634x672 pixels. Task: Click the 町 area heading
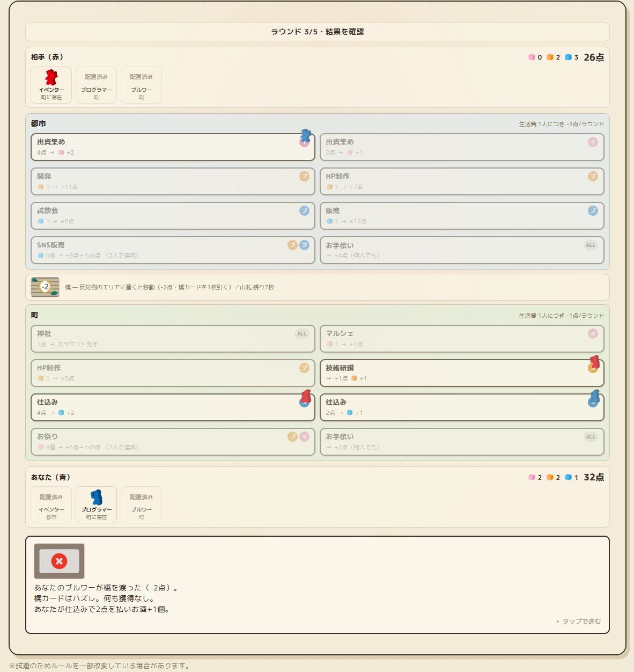[x=34, y=315]
